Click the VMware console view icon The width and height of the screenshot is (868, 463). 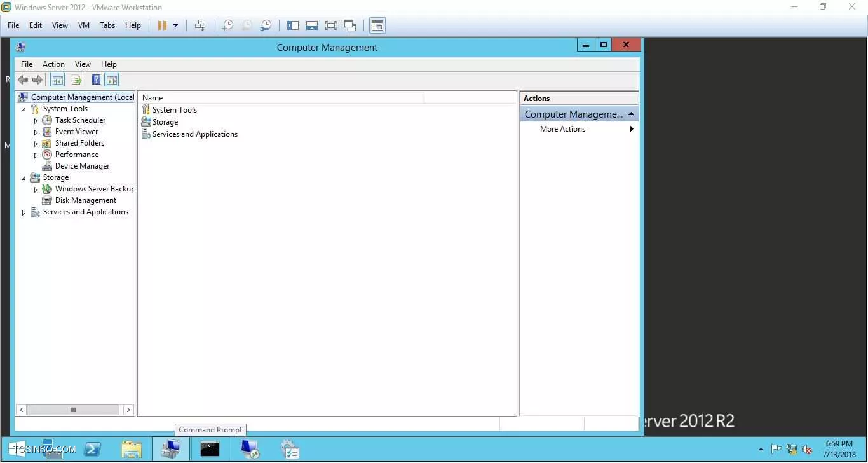(377, 25)
